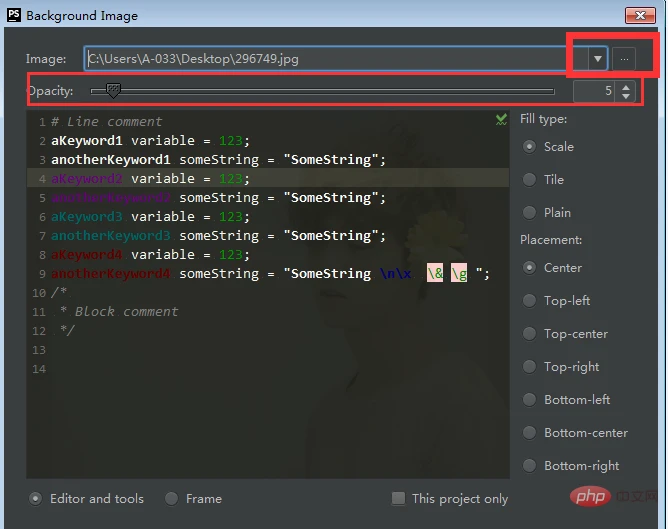
Task: Close the Background Image dialog
Action: pos(640,15)
